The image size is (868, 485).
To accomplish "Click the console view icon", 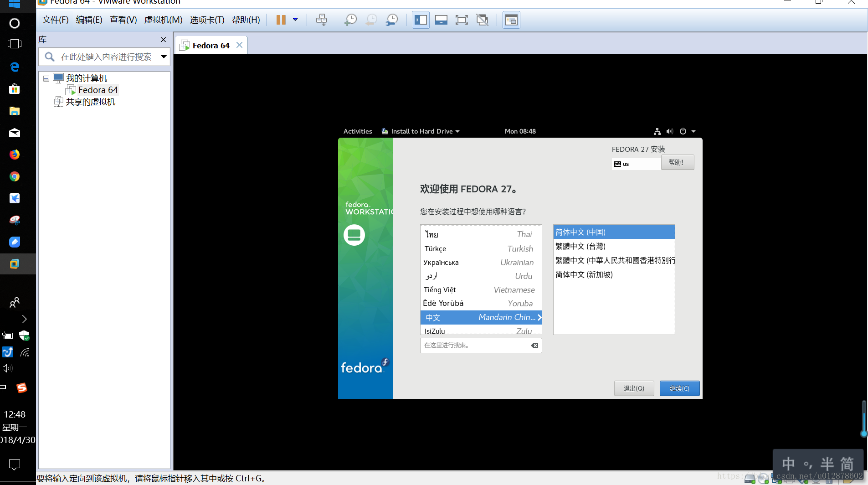I will click(x=511, y=20).
